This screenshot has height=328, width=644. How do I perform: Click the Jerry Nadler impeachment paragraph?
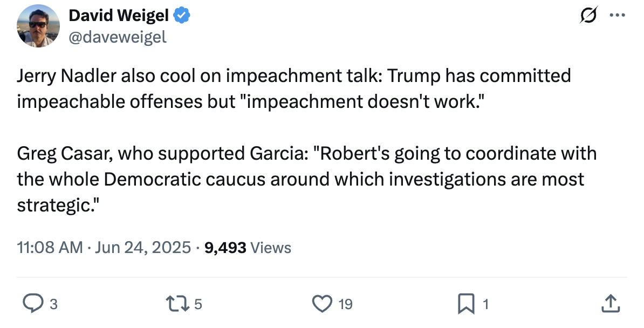point(293,88)
